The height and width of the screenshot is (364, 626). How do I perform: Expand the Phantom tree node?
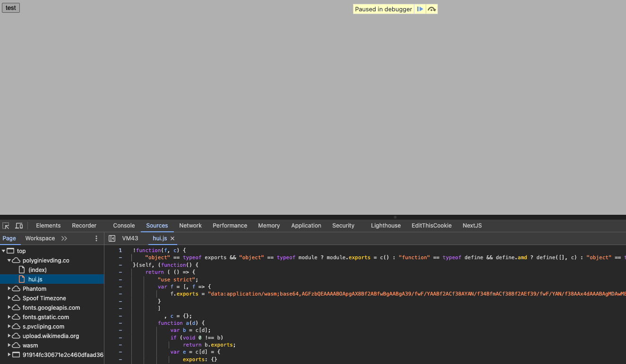pyautogui.click(x=9, y=288)
